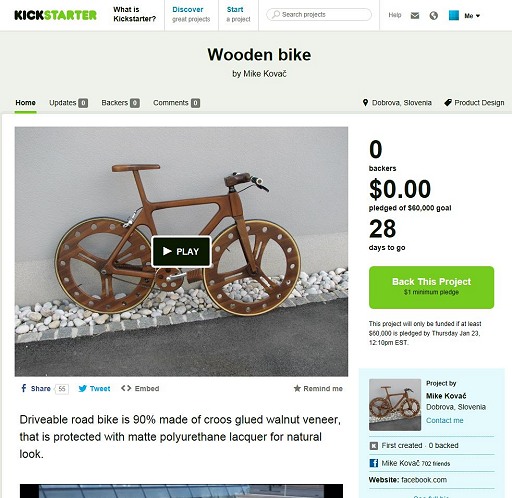This screenshot has width=512, height=498.
Task: Switch to the Updates tab
Action: pyautogui.click(x=68, y=103)
